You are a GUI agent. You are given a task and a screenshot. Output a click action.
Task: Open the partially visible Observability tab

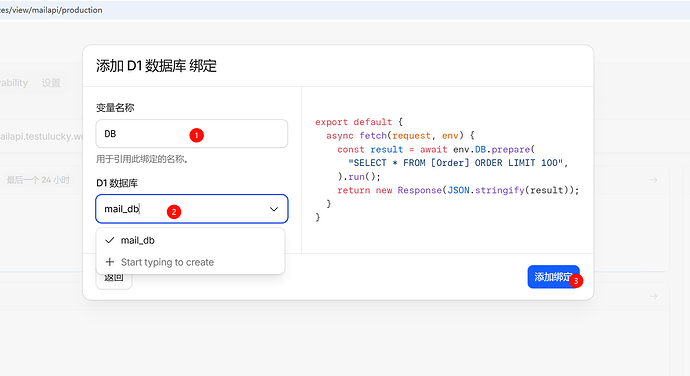coord(14,83)
